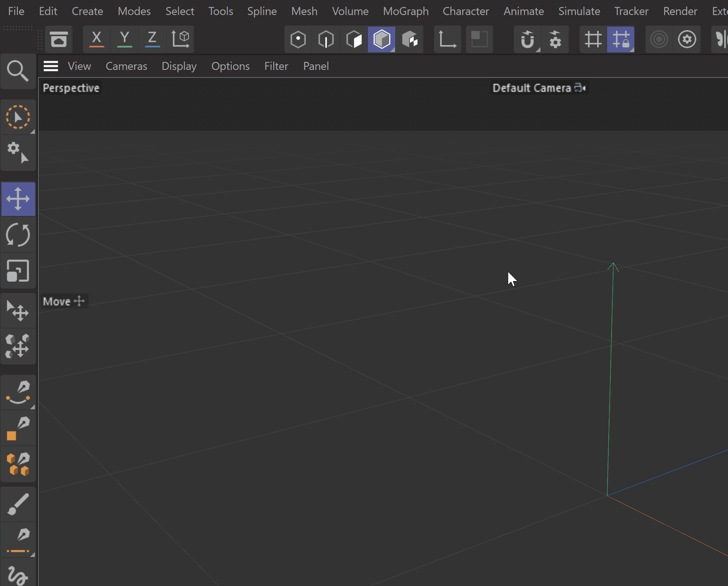Select the Scale tool
Image resolution: width=728 pixels, height=586 pixels.
18,271
